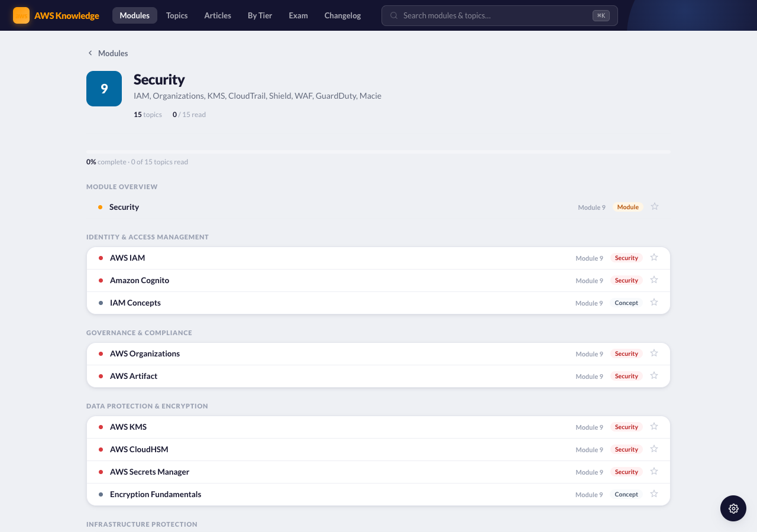Star the AWS Secrets Manager topic
757x532 pixels.
[654, 472]
